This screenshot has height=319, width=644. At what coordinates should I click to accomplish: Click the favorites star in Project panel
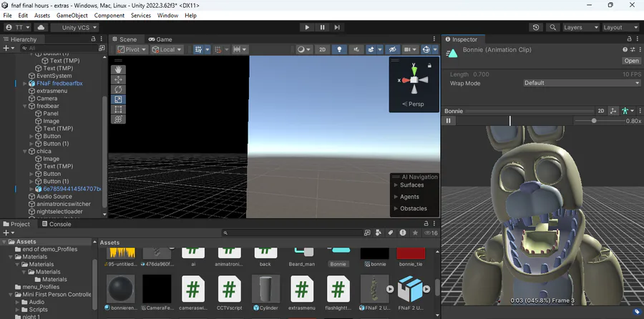(x=415, y=232)
